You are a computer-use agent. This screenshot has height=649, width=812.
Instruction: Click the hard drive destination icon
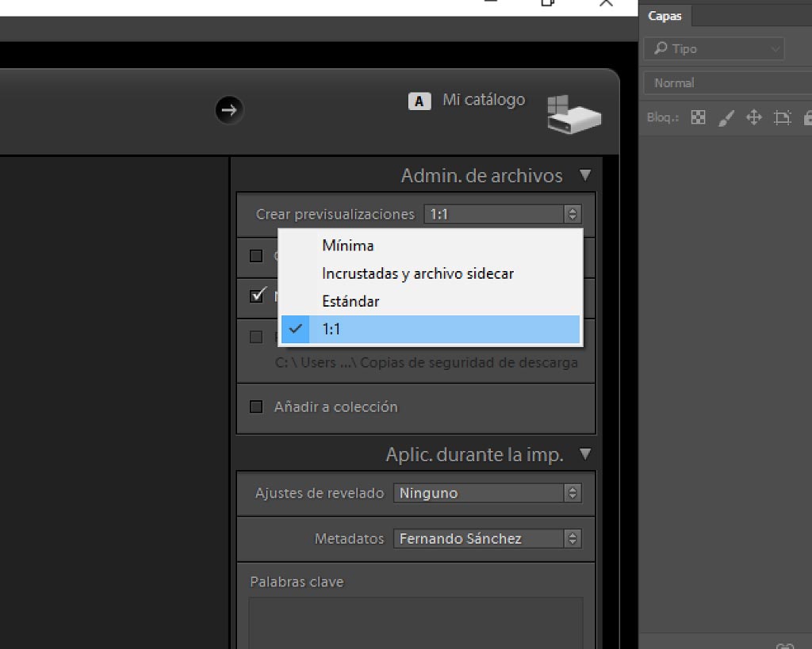(x=574, y=114)
